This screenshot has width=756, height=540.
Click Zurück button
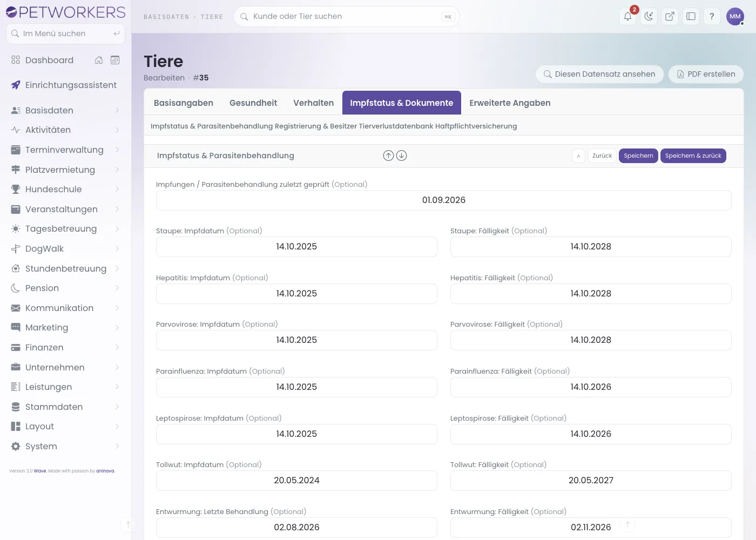pos(602,156)
